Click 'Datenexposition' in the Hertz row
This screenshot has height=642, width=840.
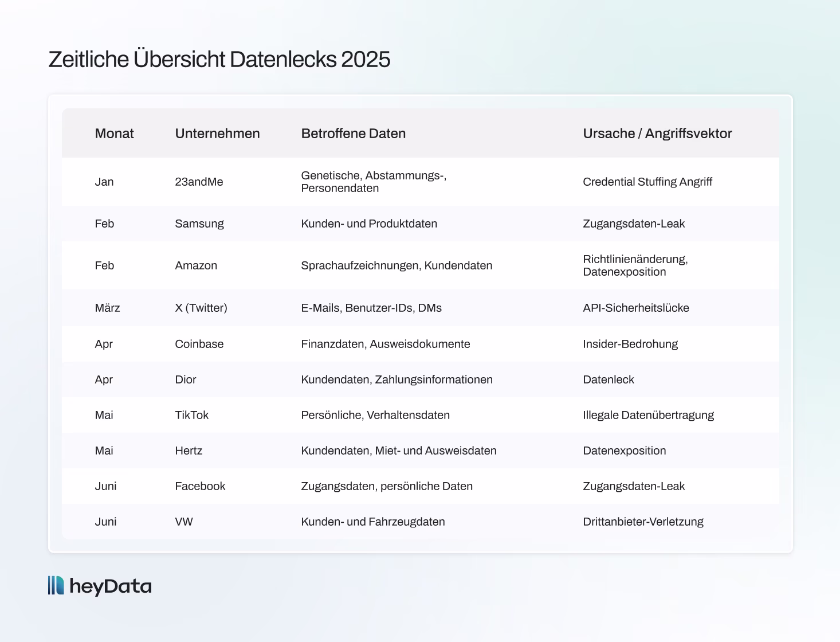pyautogui.click(x=625, y=451)
